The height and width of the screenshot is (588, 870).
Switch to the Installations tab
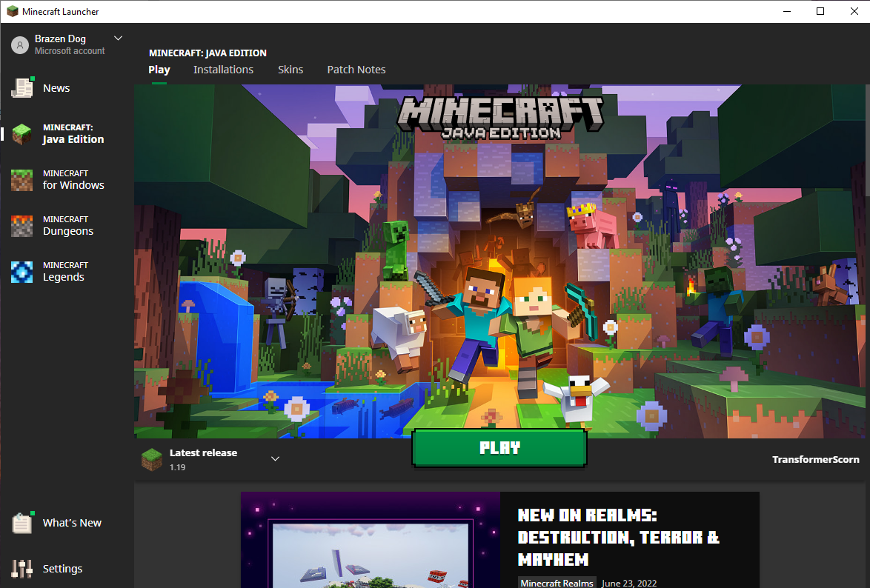click(223, 70)
